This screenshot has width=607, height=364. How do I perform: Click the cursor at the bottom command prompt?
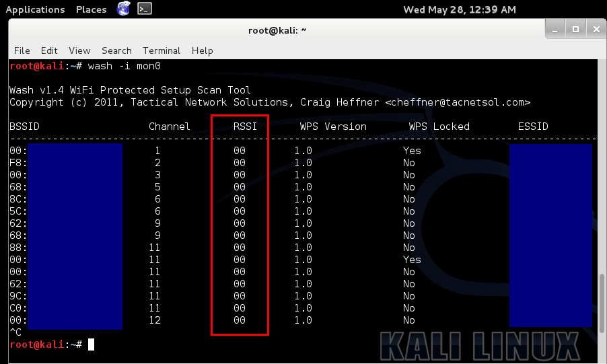coord(91,344)
